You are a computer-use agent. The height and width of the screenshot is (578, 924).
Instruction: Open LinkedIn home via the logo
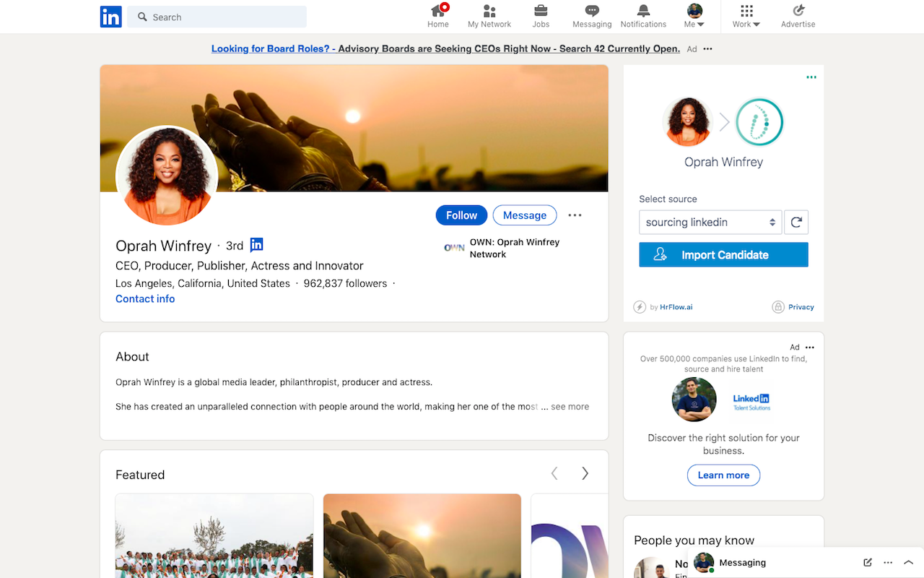[110, 17]
